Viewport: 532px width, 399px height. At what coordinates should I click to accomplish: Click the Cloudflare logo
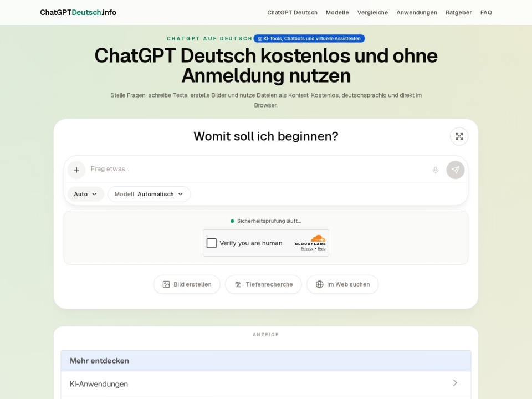coord(310,240)
